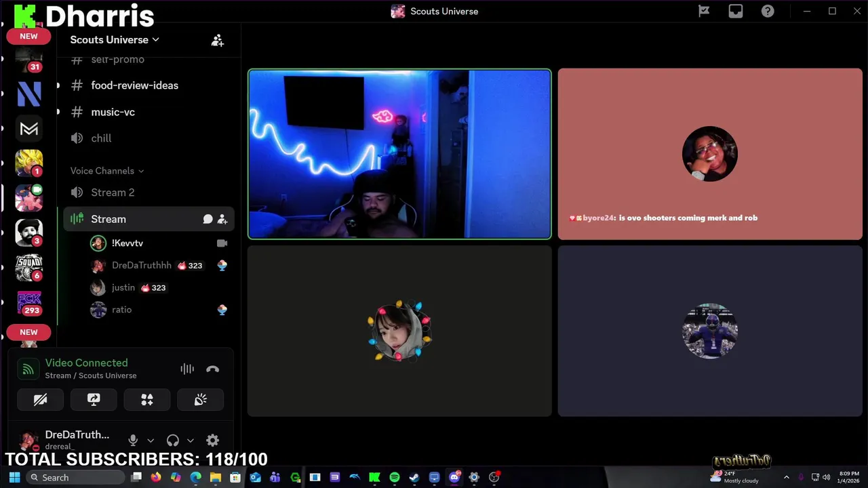Jump to the top NEW mentions pill
This screenshot has width=868, height=488.
point(28,36)
